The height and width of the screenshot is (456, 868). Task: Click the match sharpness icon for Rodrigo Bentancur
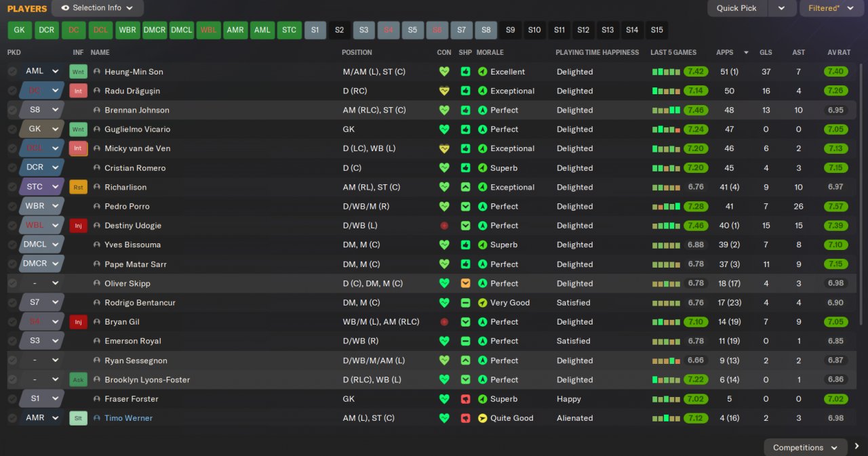coord(465,303)
